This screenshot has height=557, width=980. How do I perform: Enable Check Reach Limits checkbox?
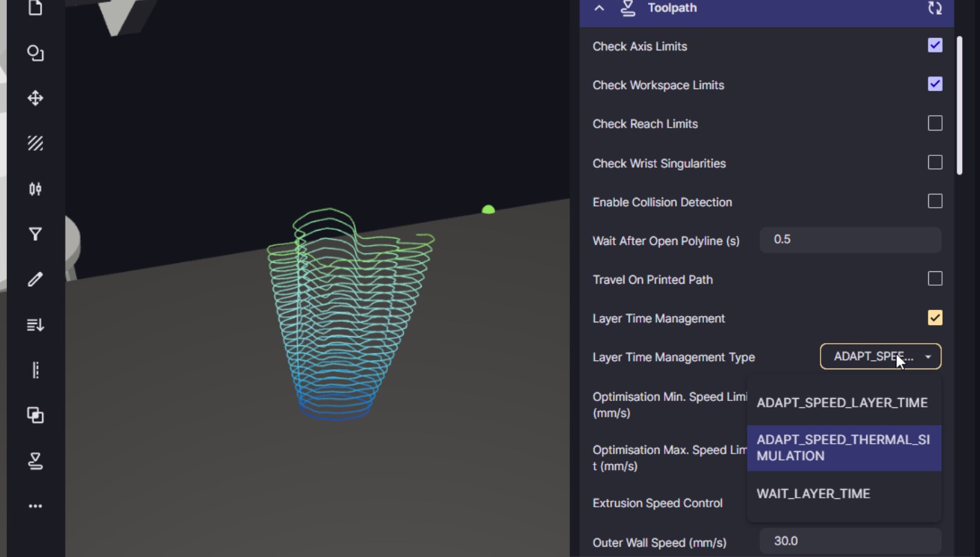pos(934,124)
